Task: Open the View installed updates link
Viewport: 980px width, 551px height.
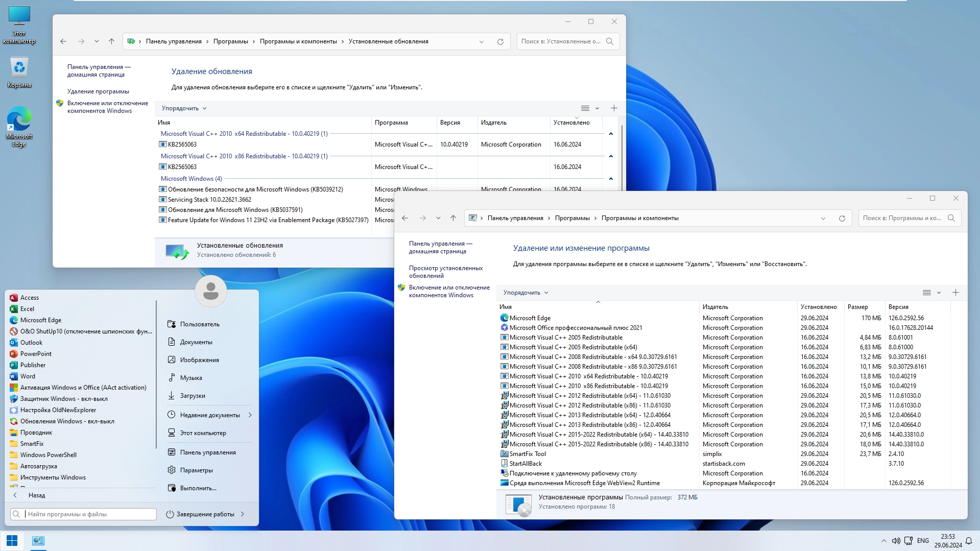Action: [x=445, y=272]
